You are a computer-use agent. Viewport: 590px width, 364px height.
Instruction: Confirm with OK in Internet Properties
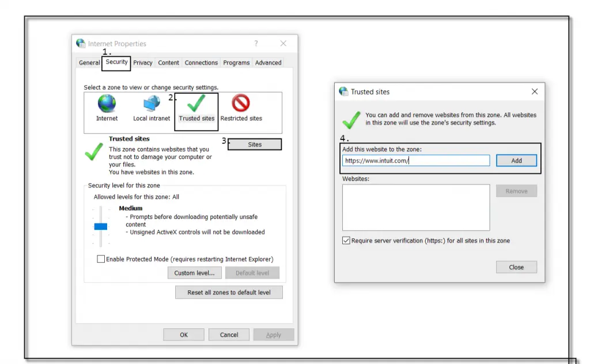click(x=184, y=335)
